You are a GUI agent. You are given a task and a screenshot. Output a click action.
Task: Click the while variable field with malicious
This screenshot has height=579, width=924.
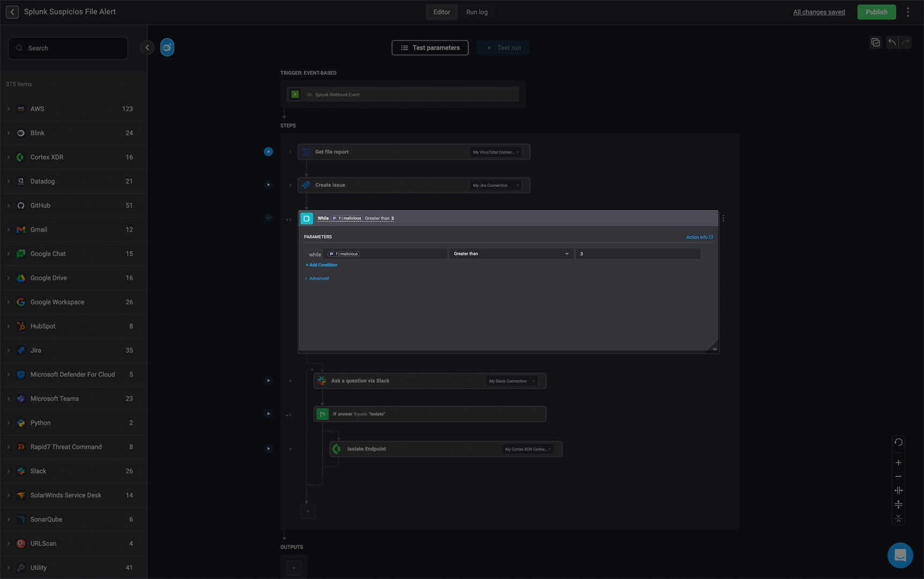pyautogui.click(x=386, y=254)
